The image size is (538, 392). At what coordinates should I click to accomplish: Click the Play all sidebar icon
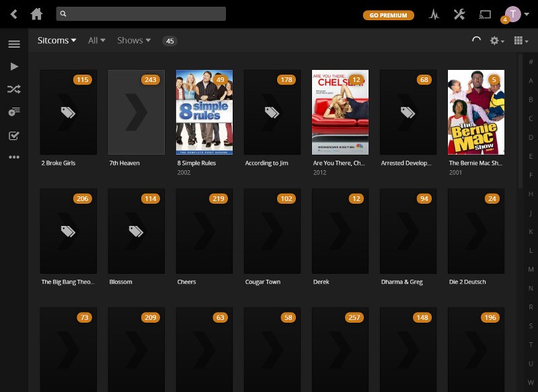14,66
